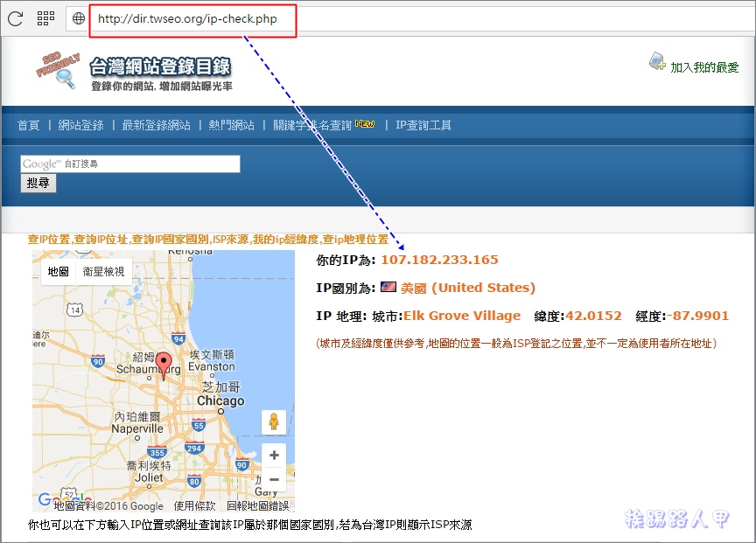Go to 首頁 in the navigation bar
The image size is (756, 543).
(29, 125)
